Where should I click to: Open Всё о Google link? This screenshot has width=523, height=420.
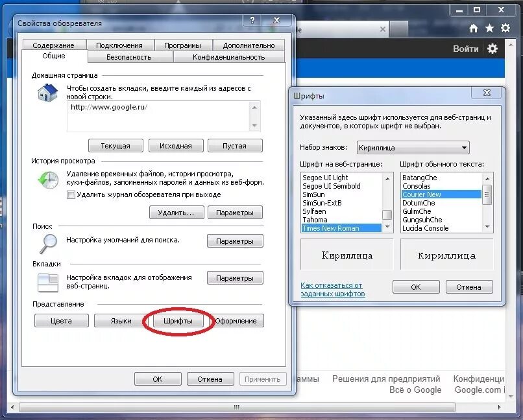[x=415, y=390]
